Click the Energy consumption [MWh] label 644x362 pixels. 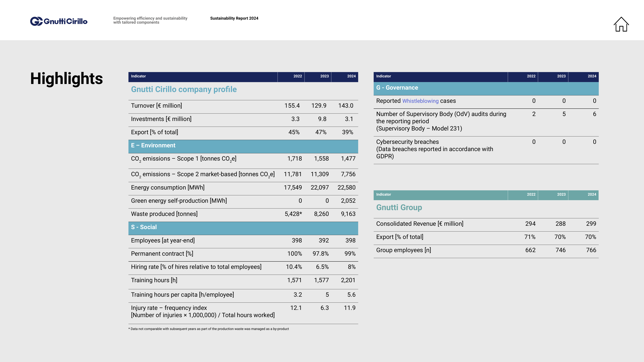click(x=168, y=188)
